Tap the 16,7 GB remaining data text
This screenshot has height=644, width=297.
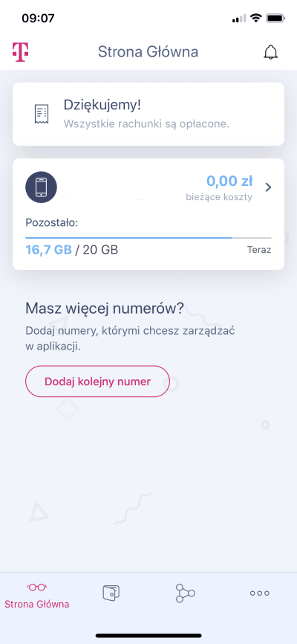[x=48, y=250]
